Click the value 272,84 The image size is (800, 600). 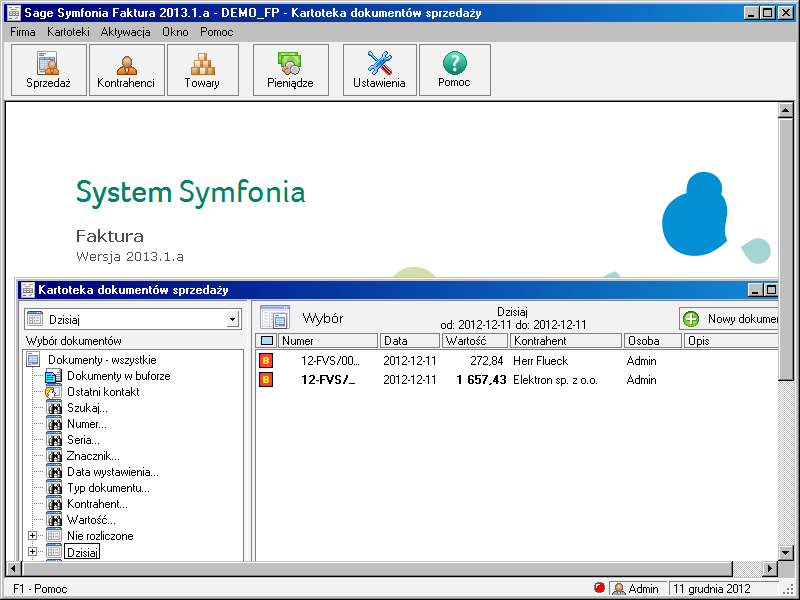pyautogui.click(x=487, y=361)
